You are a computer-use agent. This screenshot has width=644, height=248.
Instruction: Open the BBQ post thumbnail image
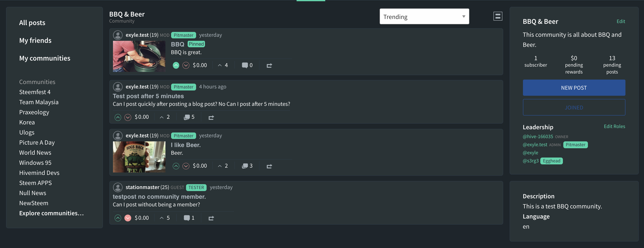pos(139,56)
